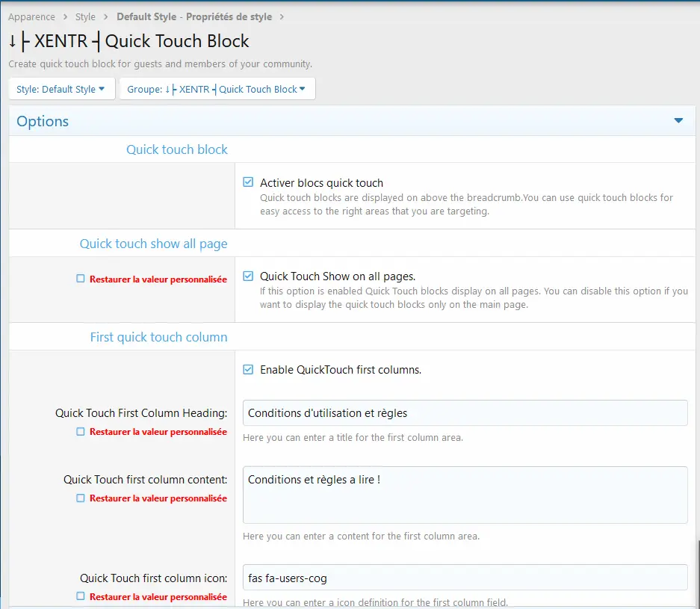Screen dimensions: 700x609
Task: Open the Style breadcrumb link
Action: (x=85, y=16)
